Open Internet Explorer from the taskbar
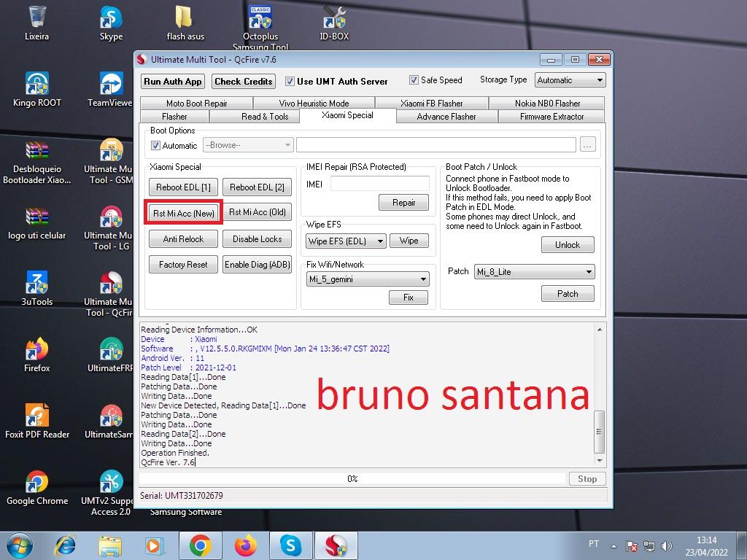 pos(65,545)
